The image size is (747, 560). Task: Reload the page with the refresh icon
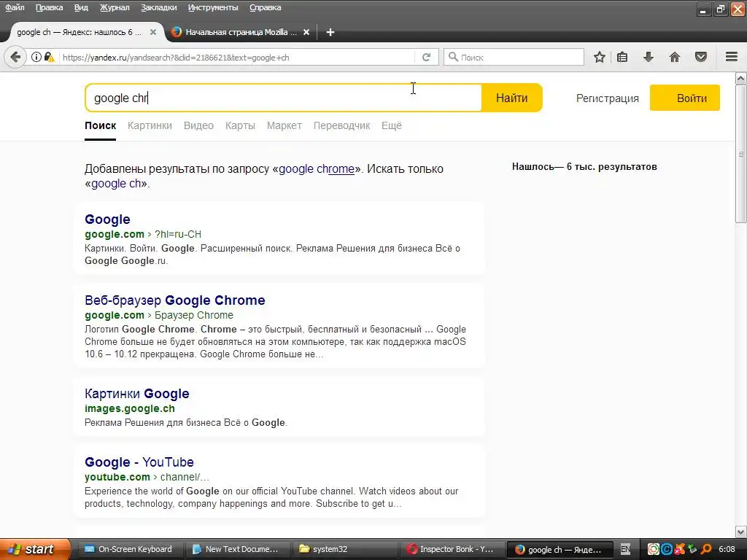[x=426, y=57]
